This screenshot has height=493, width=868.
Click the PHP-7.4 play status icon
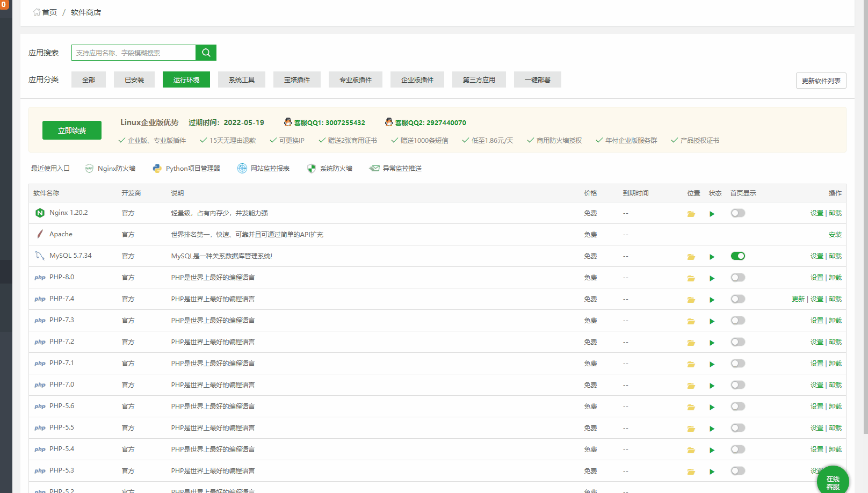pos(712,300)
